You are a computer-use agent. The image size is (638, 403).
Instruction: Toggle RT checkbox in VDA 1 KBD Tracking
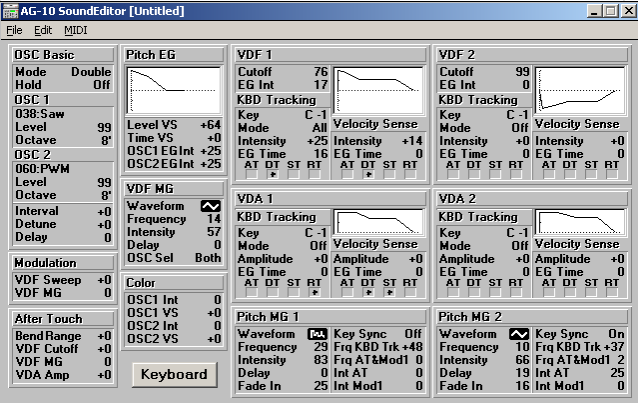pos(314,292)
